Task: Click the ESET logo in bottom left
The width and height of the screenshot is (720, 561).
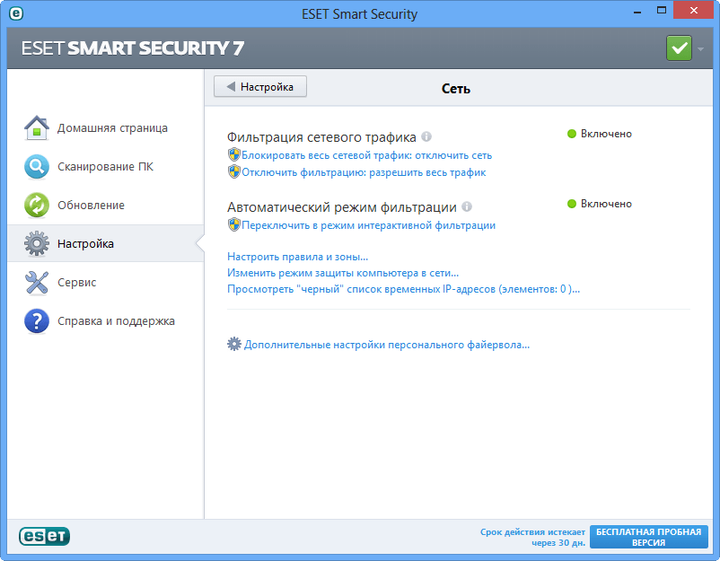Action: point(44,536)
